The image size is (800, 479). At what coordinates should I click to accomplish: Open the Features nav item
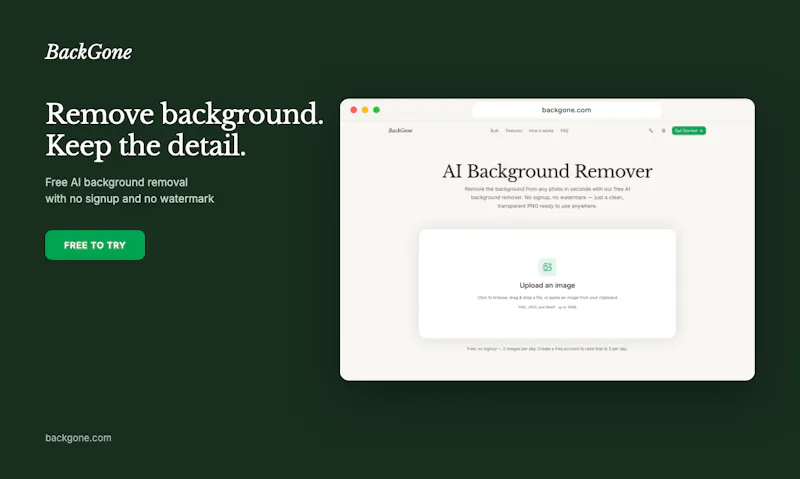click(514, 131)
